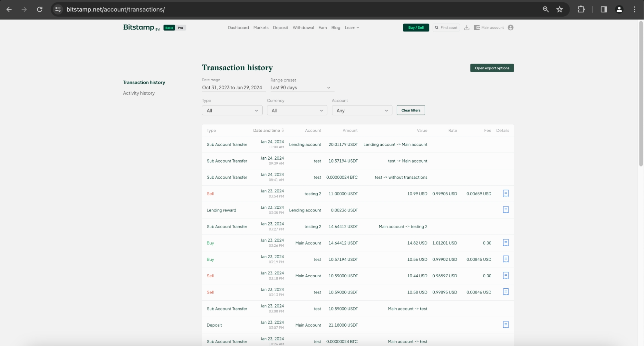Select Activity history in sidebar
This screenshot has width=644, height=346.
(139, 93)
